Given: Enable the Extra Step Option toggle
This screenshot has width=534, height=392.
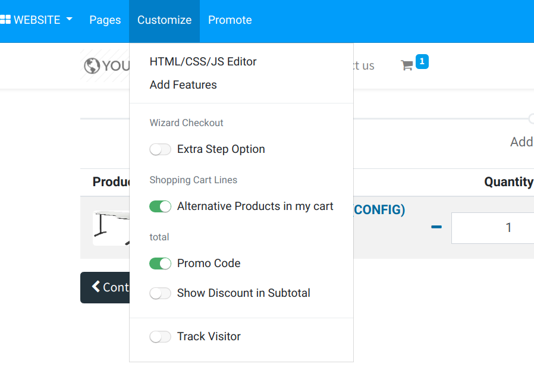Looking at the screenshot, I should point(160,149).
